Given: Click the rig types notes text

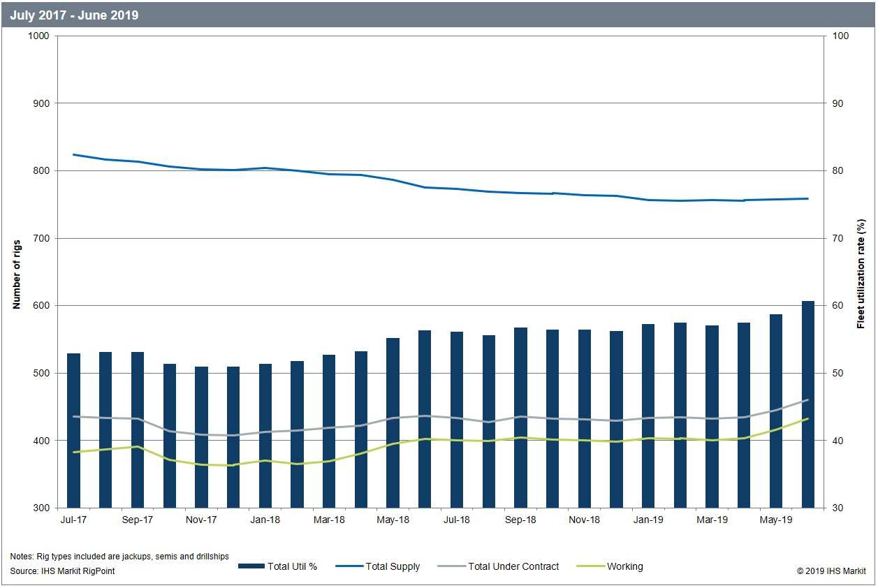Looking at the screenshot, I should [119, 556].
